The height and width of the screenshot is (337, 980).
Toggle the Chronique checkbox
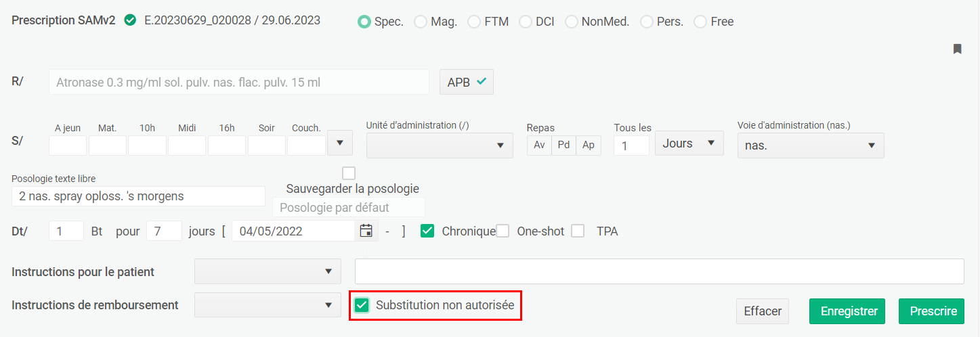(x=427, y=231)
